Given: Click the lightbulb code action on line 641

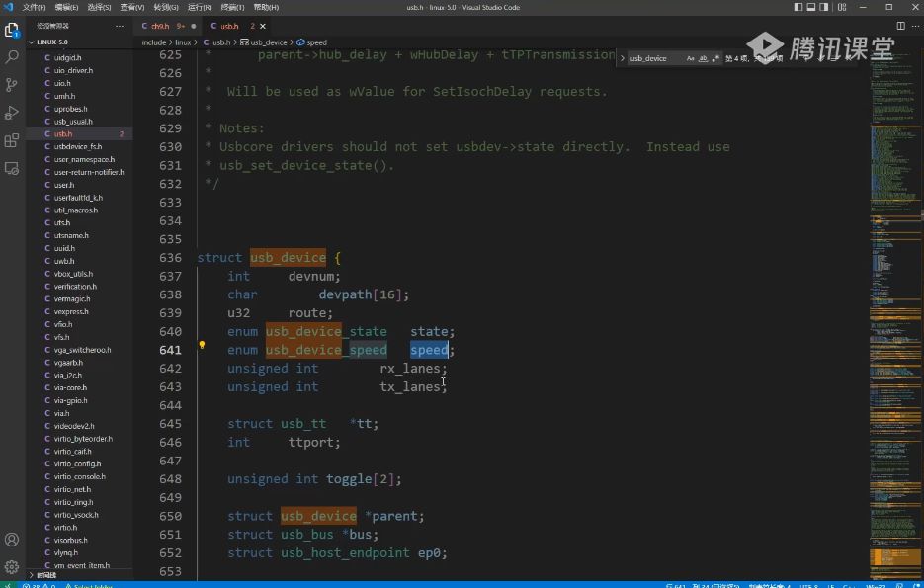Looking at the screenshot, I should [x=202, y=345].
